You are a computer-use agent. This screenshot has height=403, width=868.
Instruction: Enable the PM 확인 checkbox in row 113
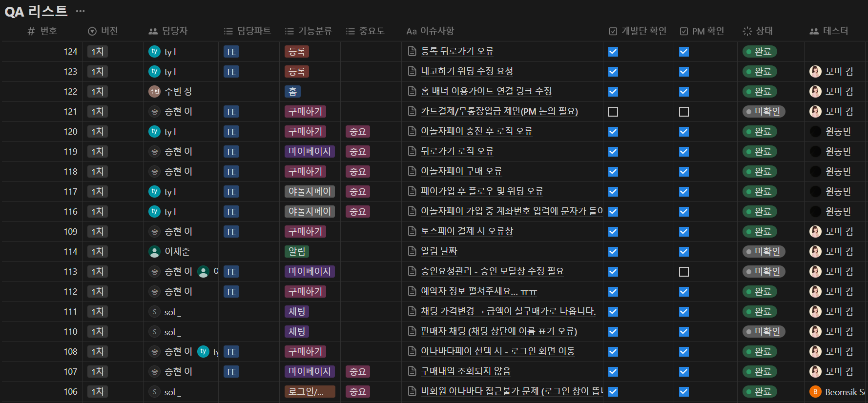coord(684,272)
